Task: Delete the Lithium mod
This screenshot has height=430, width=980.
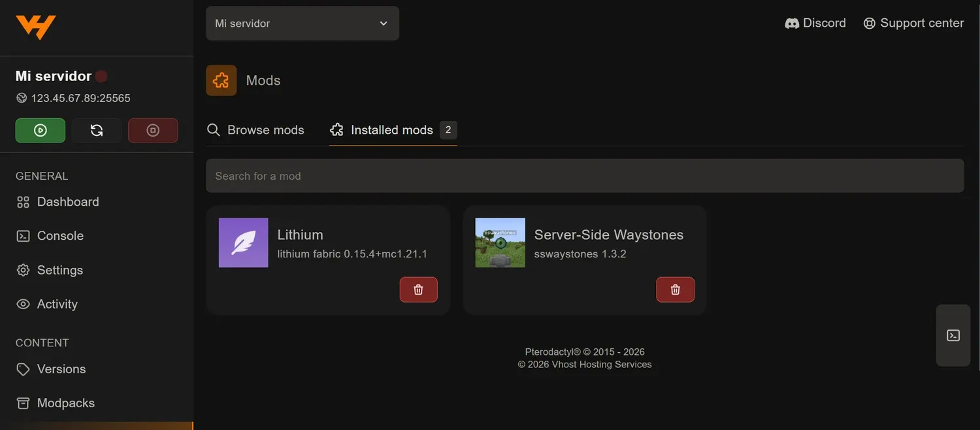Action: coord(419,289)
